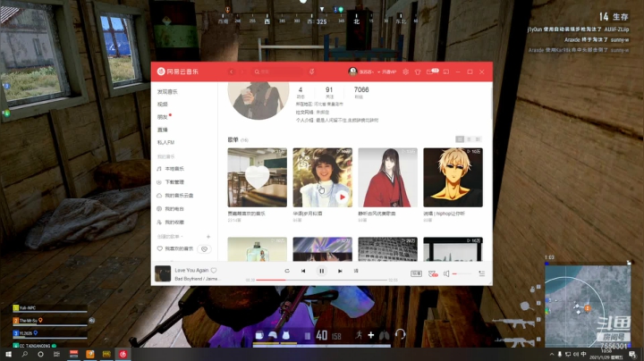Image resolution: width=644 pixels, height=361 pixels.
Task: Open the audio quality selector box
Action: click(x=416, y=273)
